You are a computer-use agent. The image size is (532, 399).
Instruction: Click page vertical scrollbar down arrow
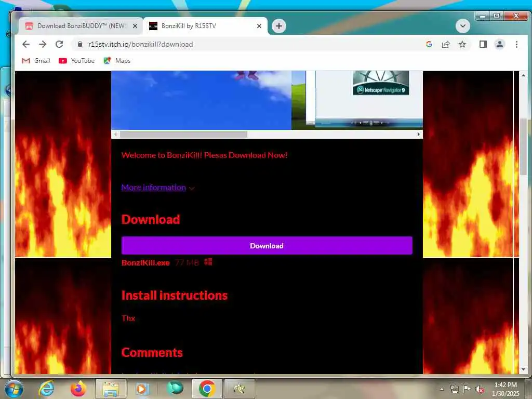point(524,369)
